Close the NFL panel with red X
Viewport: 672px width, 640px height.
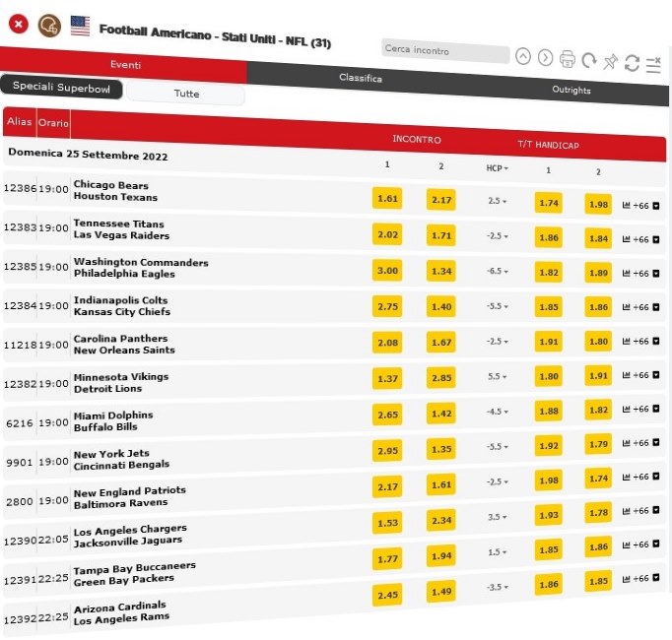(19, 24)
